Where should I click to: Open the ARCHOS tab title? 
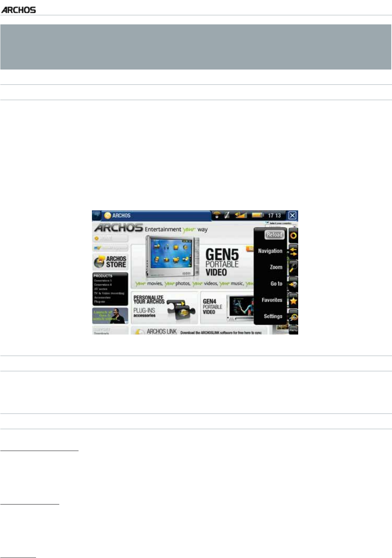click(x=121, y=215)
